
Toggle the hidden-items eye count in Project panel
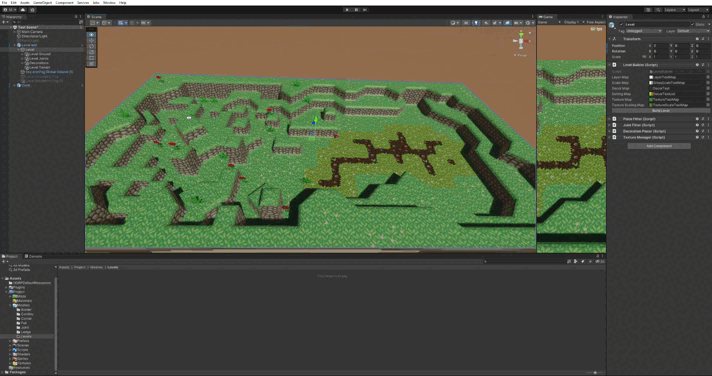(601, 262)
